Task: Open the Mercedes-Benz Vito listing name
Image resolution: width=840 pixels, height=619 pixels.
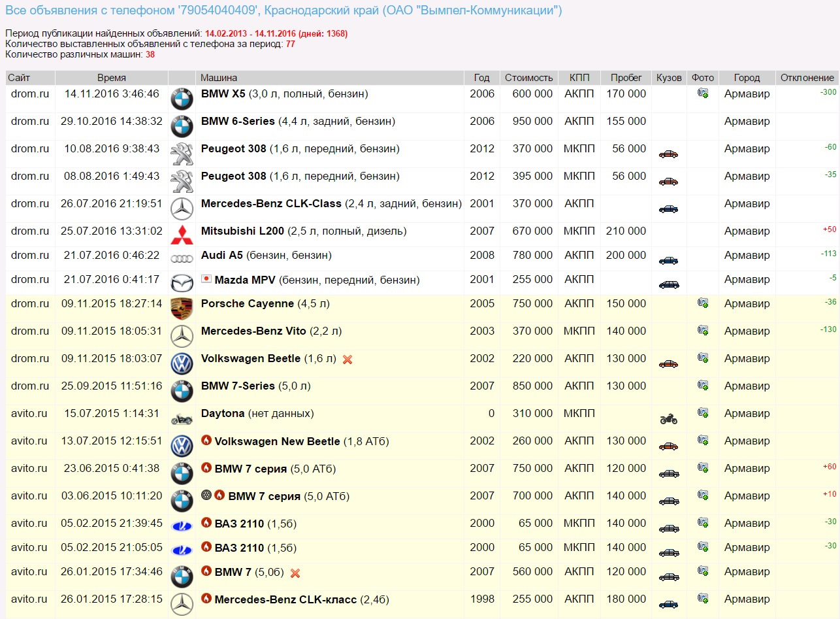Action: (x=253, y=331)
